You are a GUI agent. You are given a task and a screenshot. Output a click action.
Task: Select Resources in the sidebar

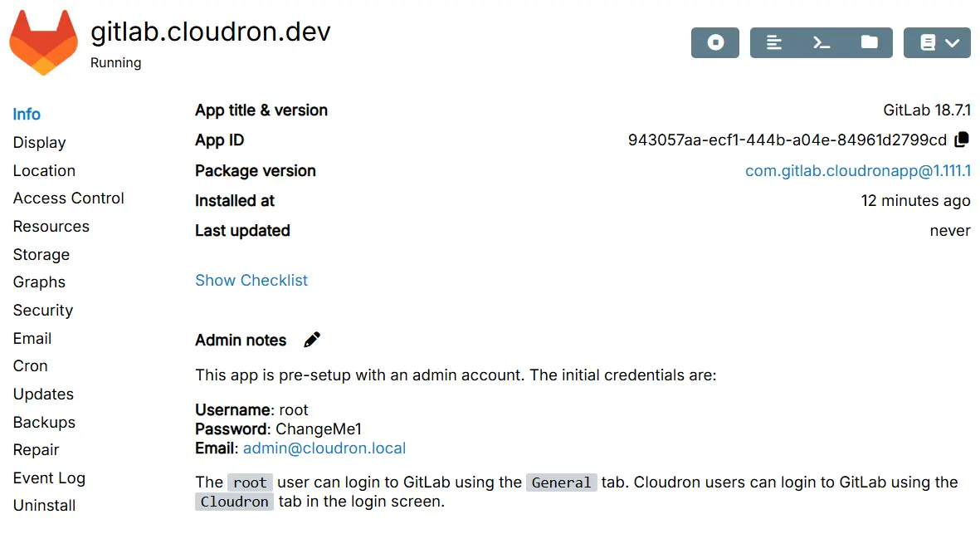point(51,227)
